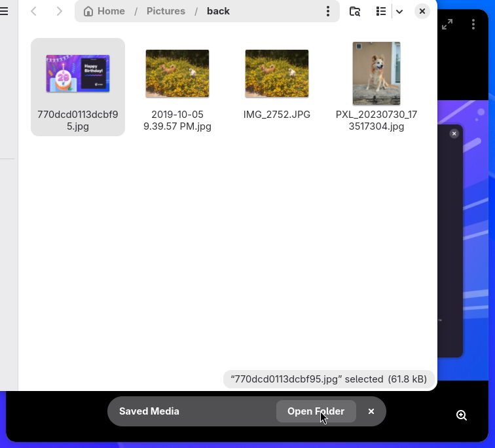The width and height of the screenshot is (495, 448).
Task: Go forward to next folder
Action: [59, 11]
